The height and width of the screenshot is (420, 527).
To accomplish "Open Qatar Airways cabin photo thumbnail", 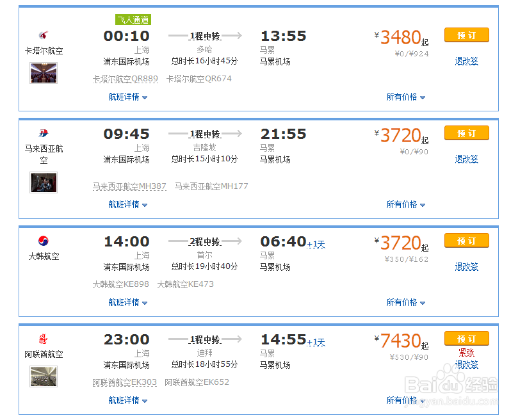I will (x=44, y=73).
